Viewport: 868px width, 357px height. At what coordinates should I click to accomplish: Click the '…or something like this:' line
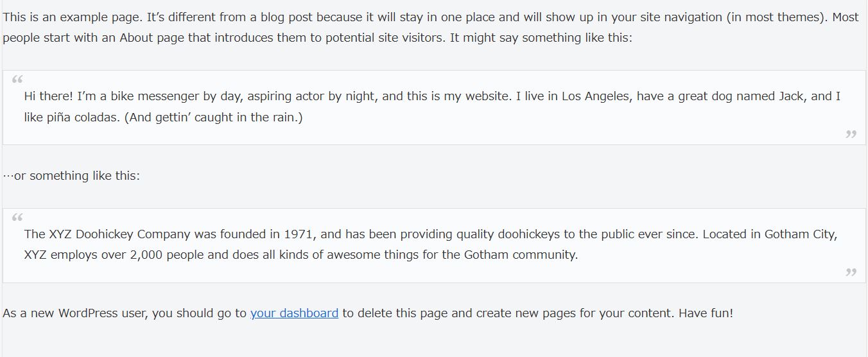coord(71,175)
